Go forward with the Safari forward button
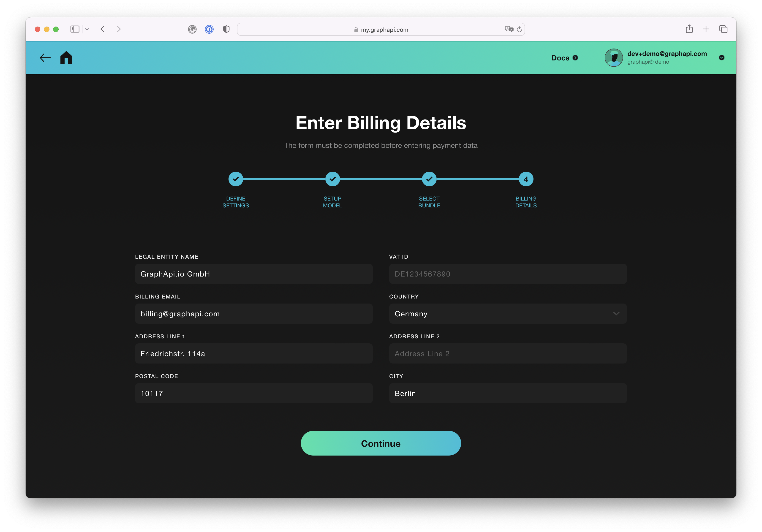This screenshot has width=762, height=532. coord(119,29)
